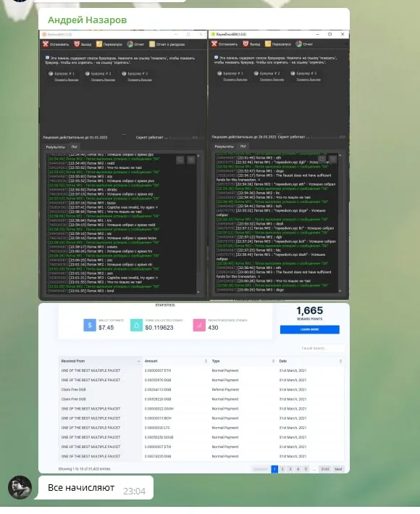
Task: Click the 1,665 reward points value
Action: (310, 310)
